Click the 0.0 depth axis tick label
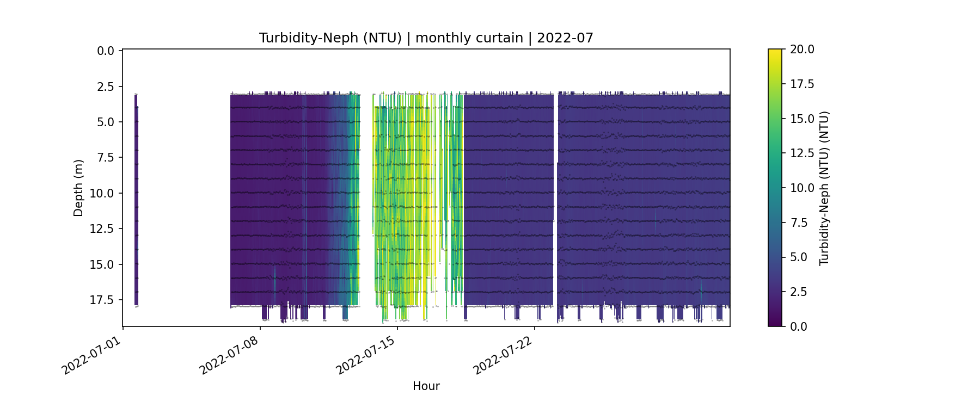The height and width of the screenshot is (408, 980). pyautogui.click(x=106, y=51)
